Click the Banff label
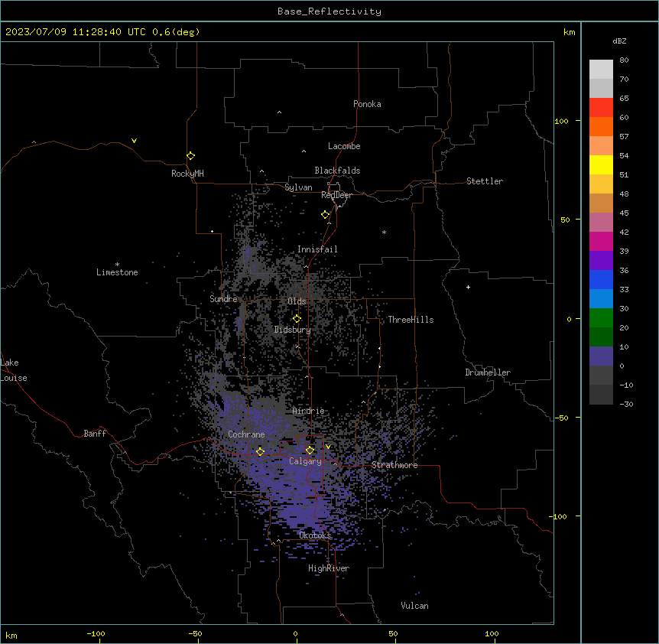 [x=95, y=434]
